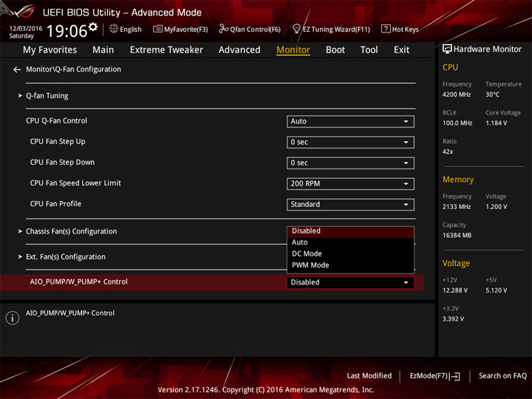This screenshot has width=532, height=399.
Task: Switch to Main tab
Action: tap(103, 50)
